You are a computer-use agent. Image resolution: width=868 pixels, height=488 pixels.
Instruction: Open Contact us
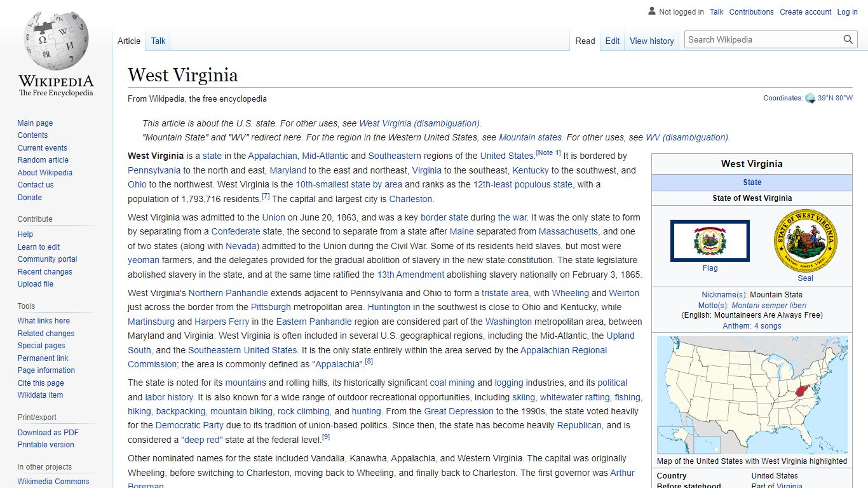click(x=36, y=185)
